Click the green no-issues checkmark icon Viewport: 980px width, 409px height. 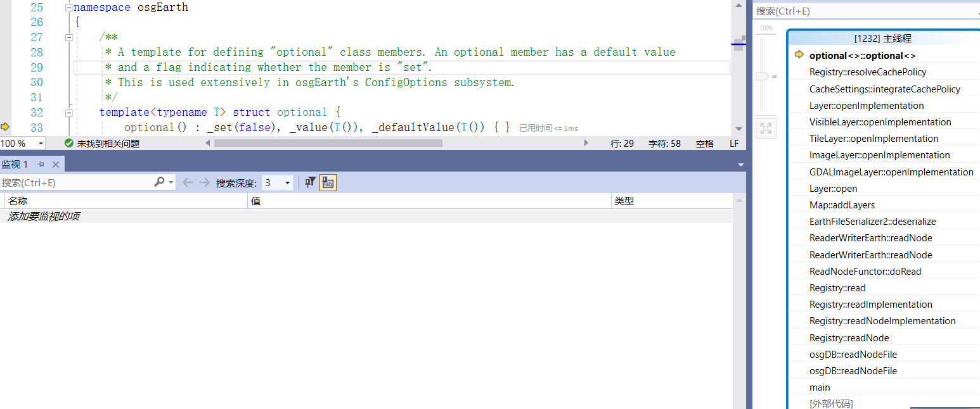[69, 144]
